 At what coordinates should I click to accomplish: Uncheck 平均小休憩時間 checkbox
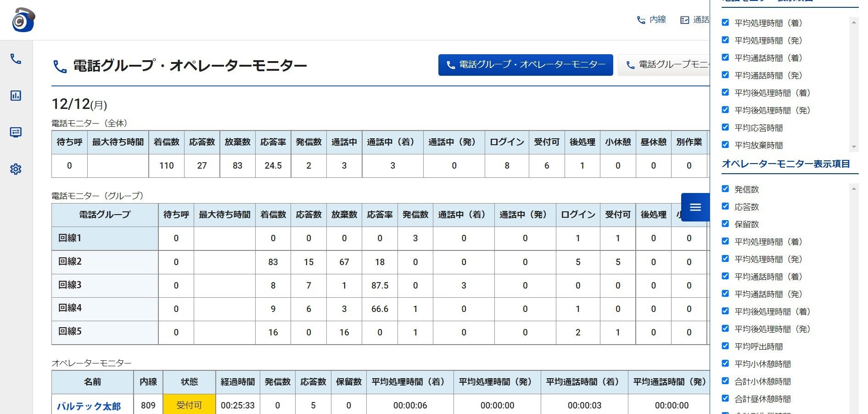[725, 363]
